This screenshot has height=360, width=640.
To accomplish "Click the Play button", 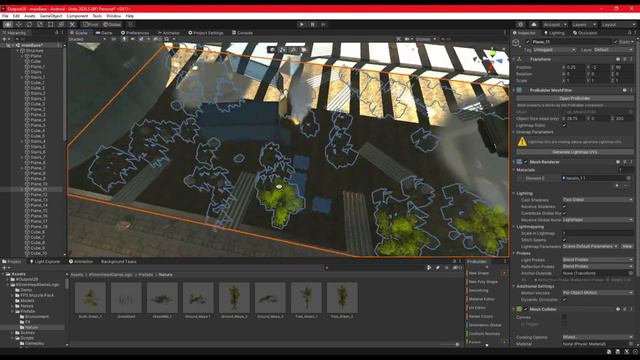I will 302,24.
